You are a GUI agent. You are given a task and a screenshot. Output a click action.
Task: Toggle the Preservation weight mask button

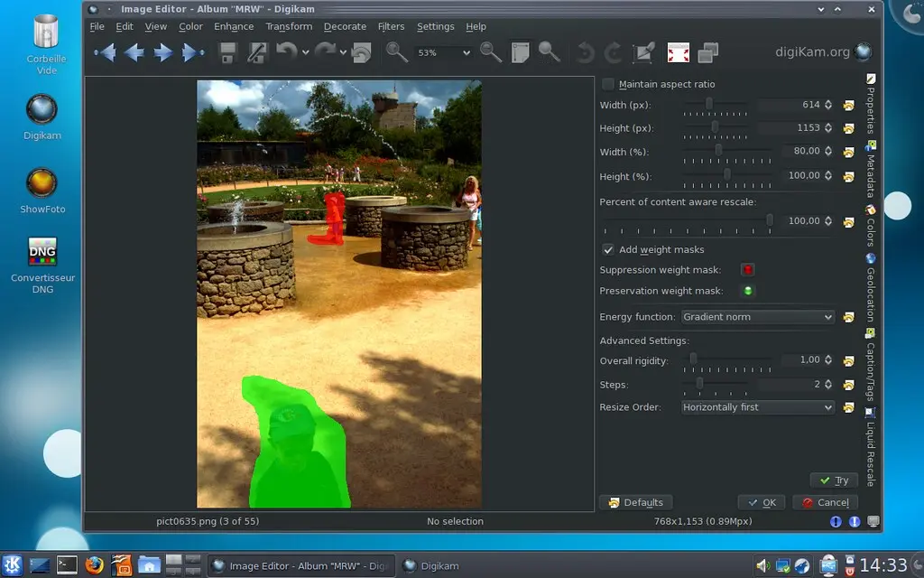[x=747, y=291]
